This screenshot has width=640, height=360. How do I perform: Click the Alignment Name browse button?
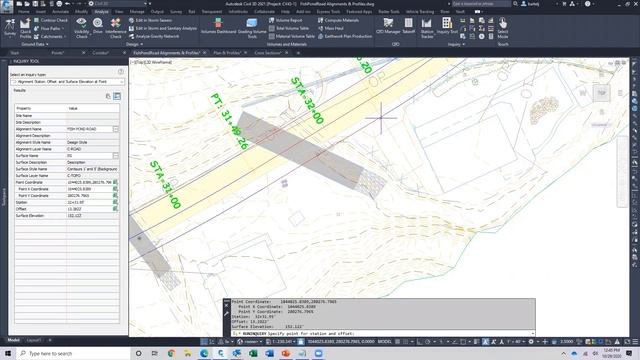pos(116,129)
